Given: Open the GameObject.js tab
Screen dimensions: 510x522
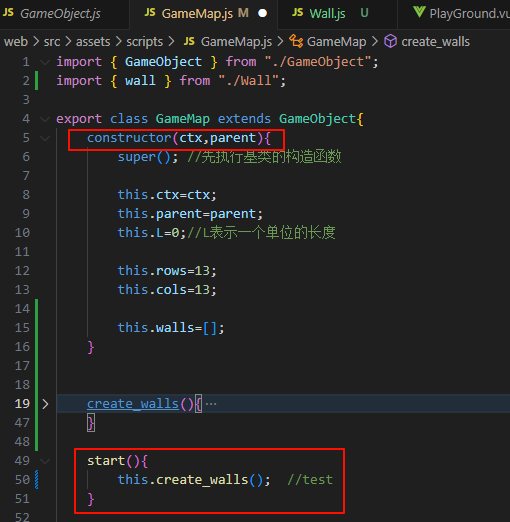Looking at the screenshot, I should coord(64,14).
